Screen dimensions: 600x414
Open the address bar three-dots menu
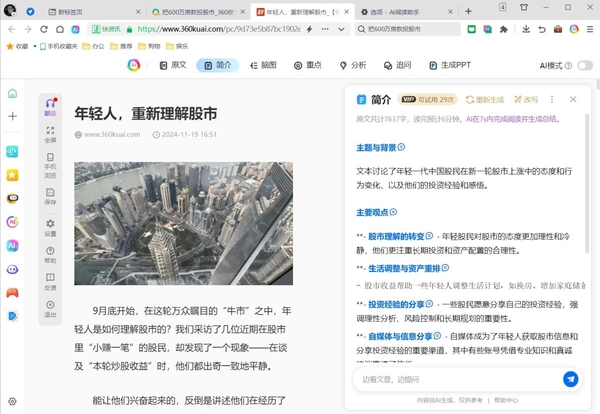325,29
